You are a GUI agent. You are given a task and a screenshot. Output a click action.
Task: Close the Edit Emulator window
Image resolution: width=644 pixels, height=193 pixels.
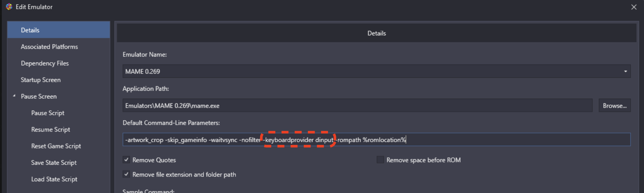click(634, 7)
